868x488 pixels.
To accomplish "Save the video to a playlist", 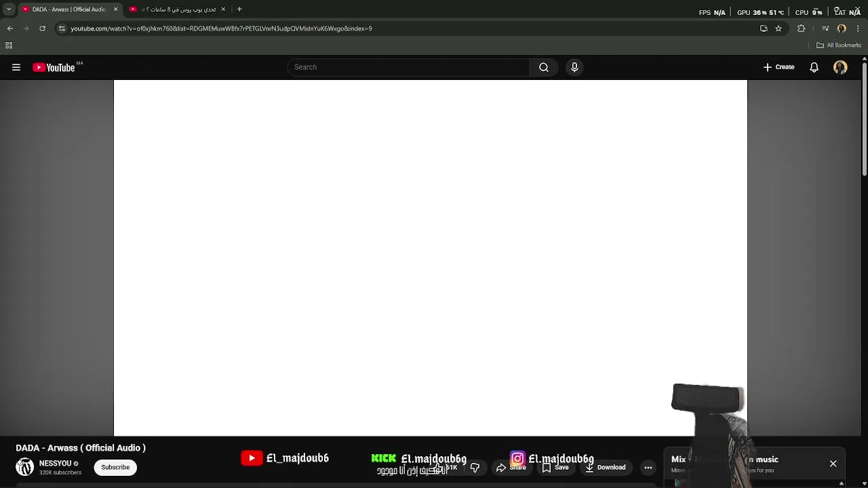I will tap(555, 467).
